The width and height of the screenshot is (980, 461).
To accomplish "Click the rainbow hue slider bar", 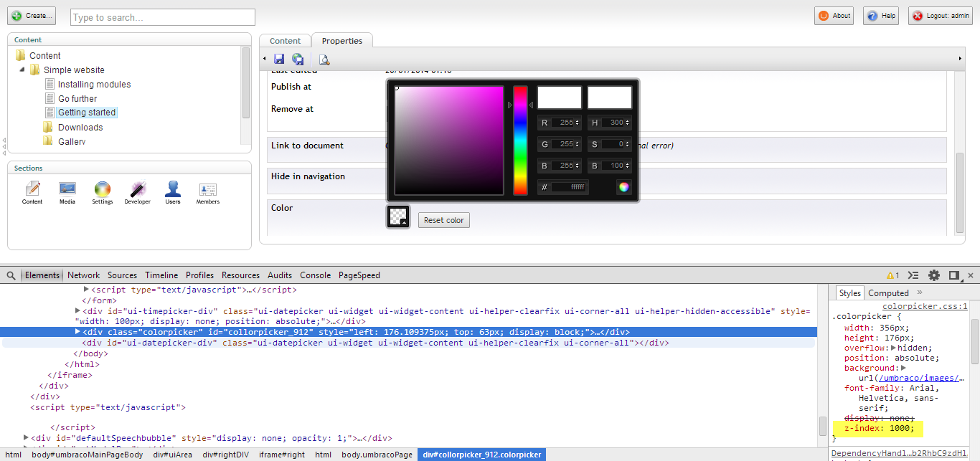I will [x=520, y=141].
